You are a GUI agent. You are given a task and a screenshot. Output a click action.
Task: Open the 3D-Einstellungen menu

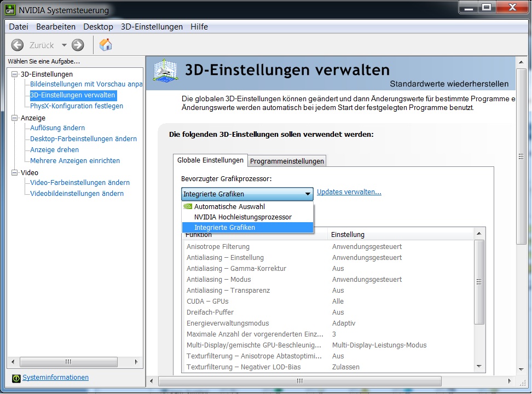point(152,27)
